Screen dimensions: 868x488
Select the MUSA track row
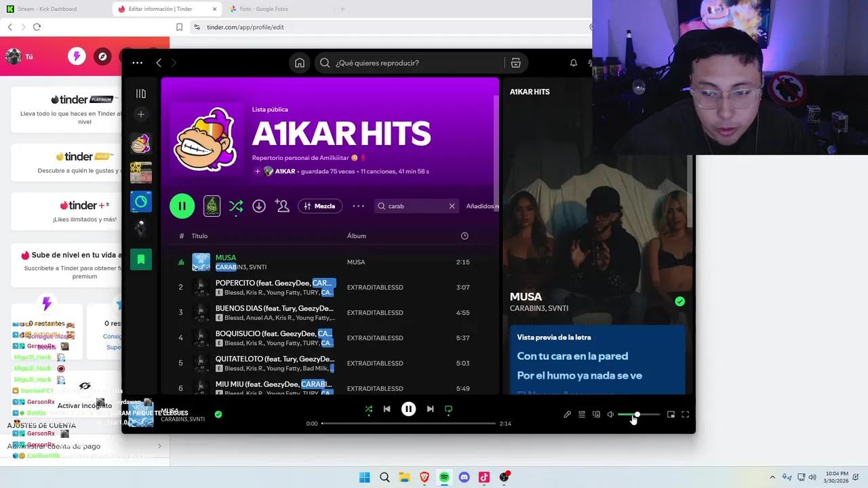(329, 262)
